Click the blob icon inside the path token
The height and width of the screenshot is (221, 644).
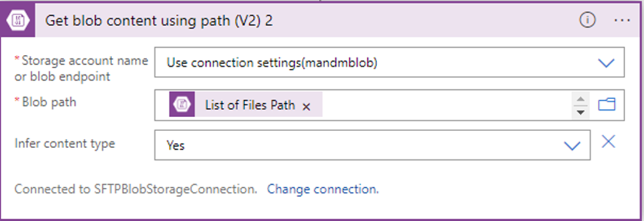[182, 104]
